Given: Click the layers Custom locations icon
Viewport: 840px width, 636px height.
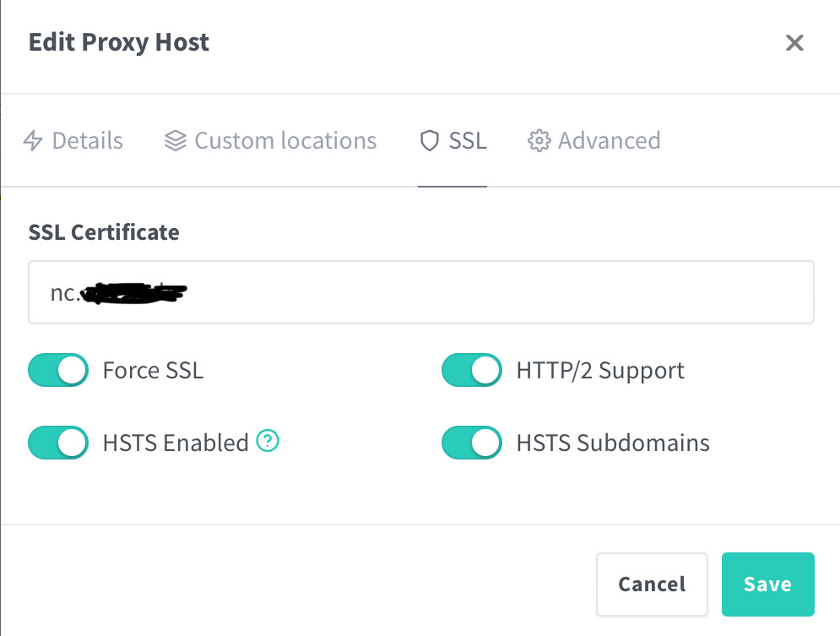Looking at the screenshot, I should 176,140.
